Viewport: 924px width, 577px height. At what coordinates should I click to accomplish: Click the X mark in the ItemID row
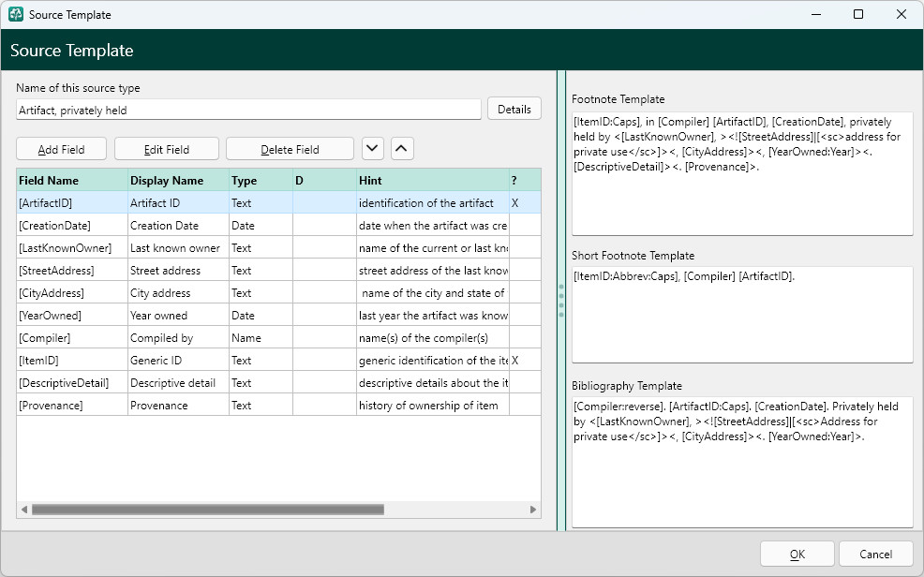[x=515, y=360]
